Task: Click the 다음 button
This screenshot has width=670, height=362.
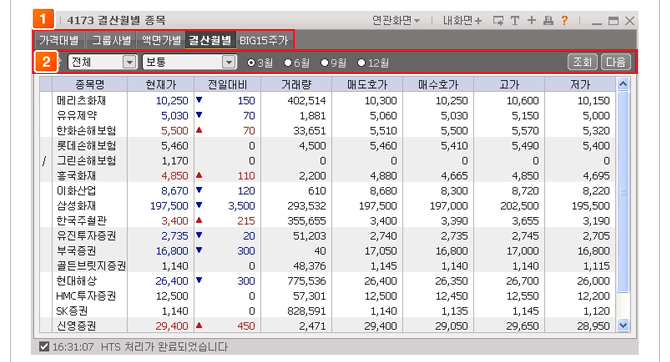Action: [616, 62]
